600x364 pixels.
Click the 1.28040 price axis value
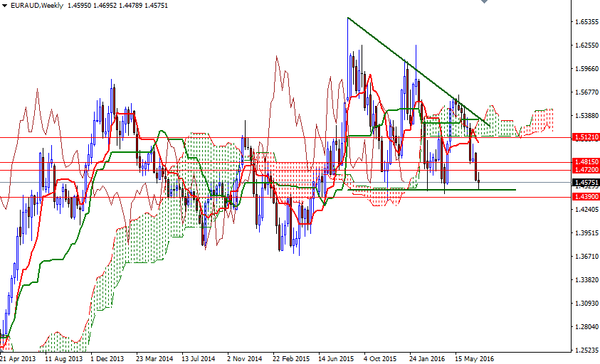coord(587,327)
